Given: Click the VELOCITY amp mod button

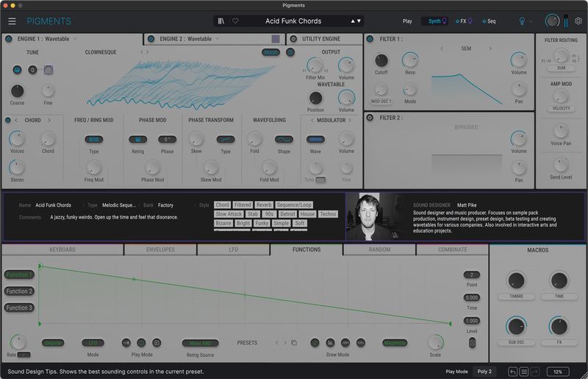Looking at the screenshot, I should click(x=561, y=108).
